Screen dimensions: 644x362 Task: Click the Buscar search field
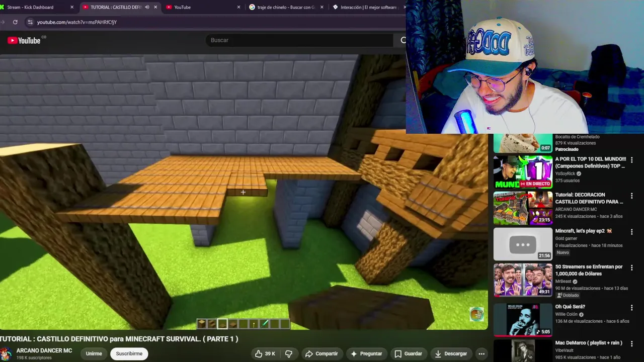pos(299,40)
